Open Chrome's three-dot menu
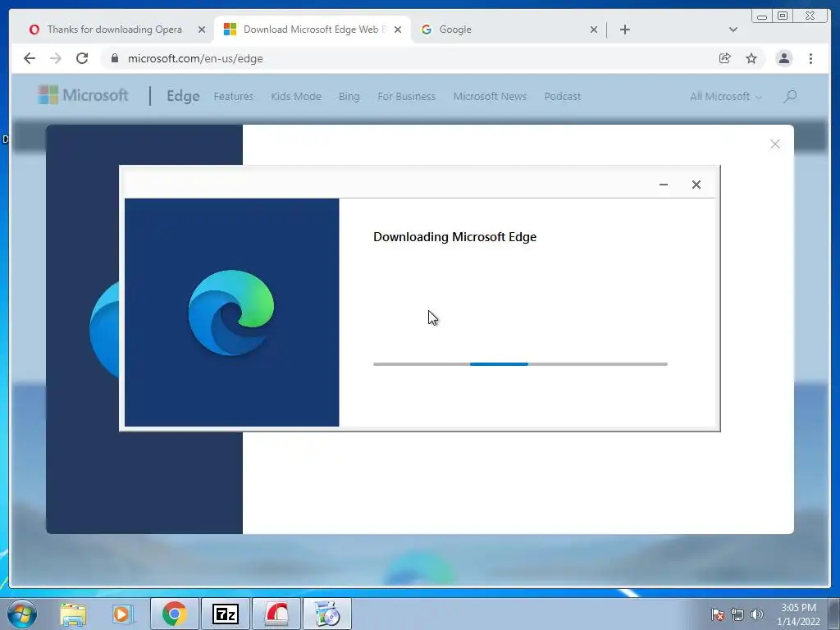This screenshot has width=840, height=630. 811,58
